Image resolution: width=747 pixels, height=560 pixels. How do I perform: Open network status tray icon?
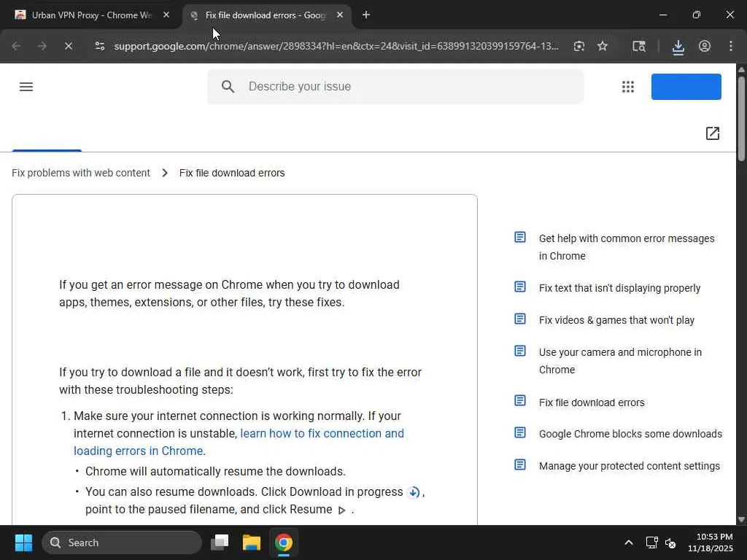(651, 542)
